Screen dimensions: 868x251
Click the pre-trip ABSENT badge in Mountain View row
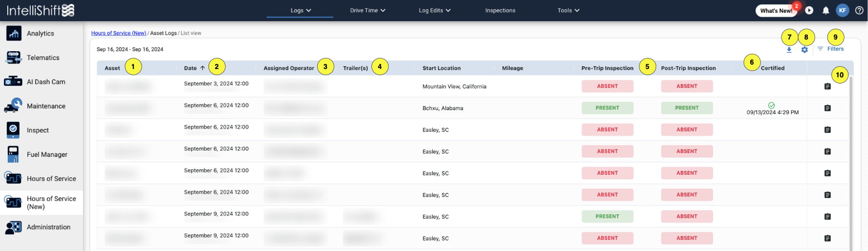coord(608,86)
